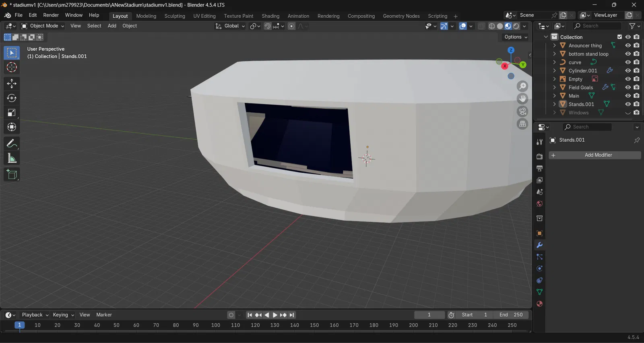Select the Move tool in the toolbar

12,84
